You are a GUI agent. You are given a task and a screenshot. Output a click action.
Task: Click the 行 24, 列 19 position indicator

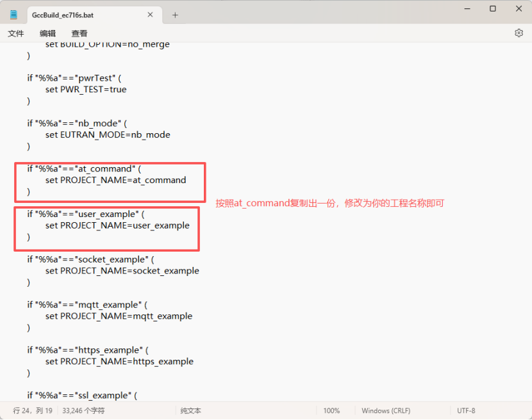click(33, 410)
